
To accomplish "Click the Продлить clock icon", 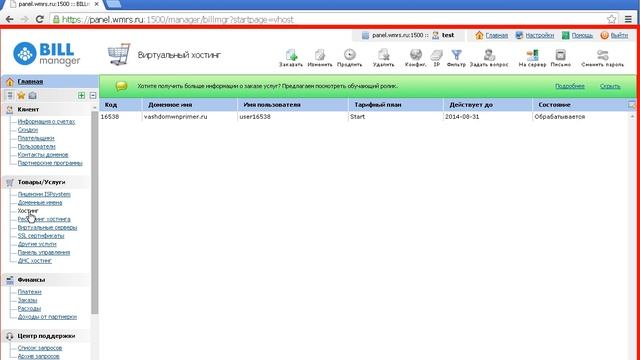I will point(349,54).
